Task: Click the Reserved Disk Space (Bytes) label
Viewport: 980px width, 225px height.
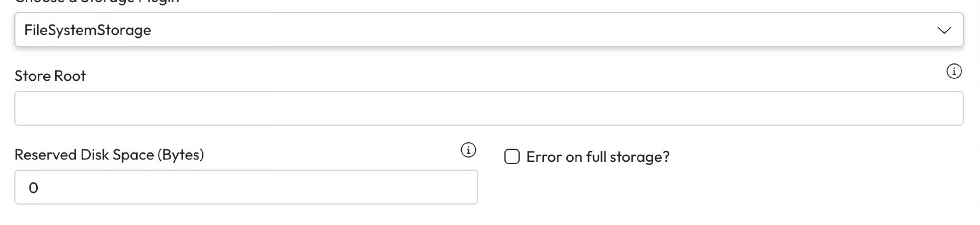Action: 109,155
